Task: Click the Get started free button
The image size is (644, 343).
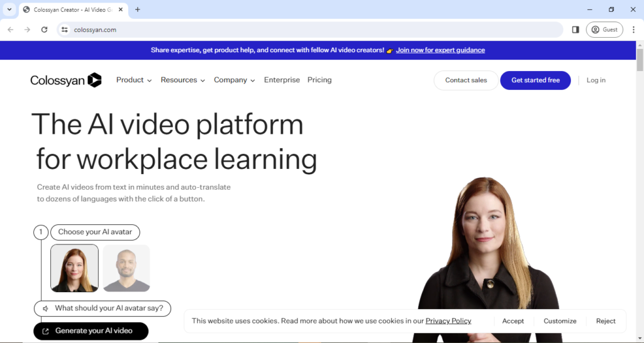Action: (535, 80)
